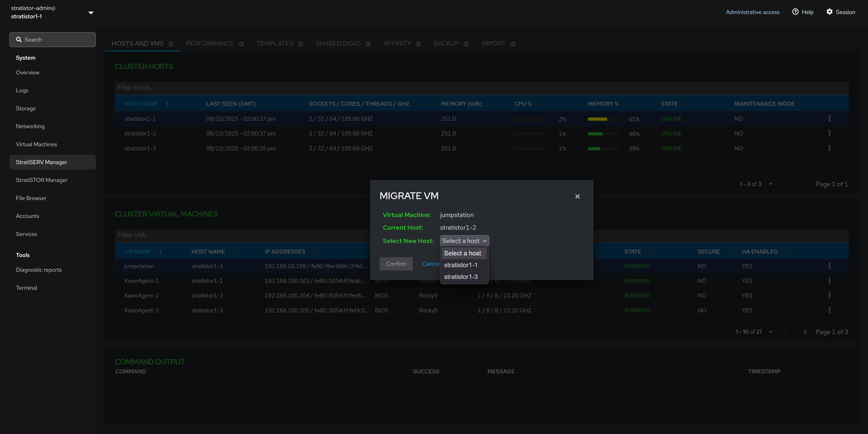Expand the stratistor-admin host switcher
The image size is (868, 434).
pyautogui.click(x=91, y=13)
